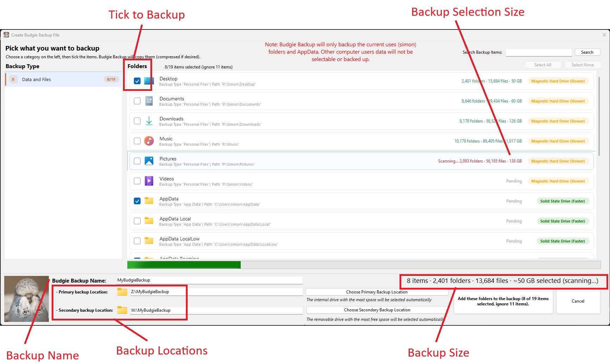Click the Budgie Backup title bar icon
This screenshot has height=364, width=610.
pyautogui.click(x=6, y=35)
